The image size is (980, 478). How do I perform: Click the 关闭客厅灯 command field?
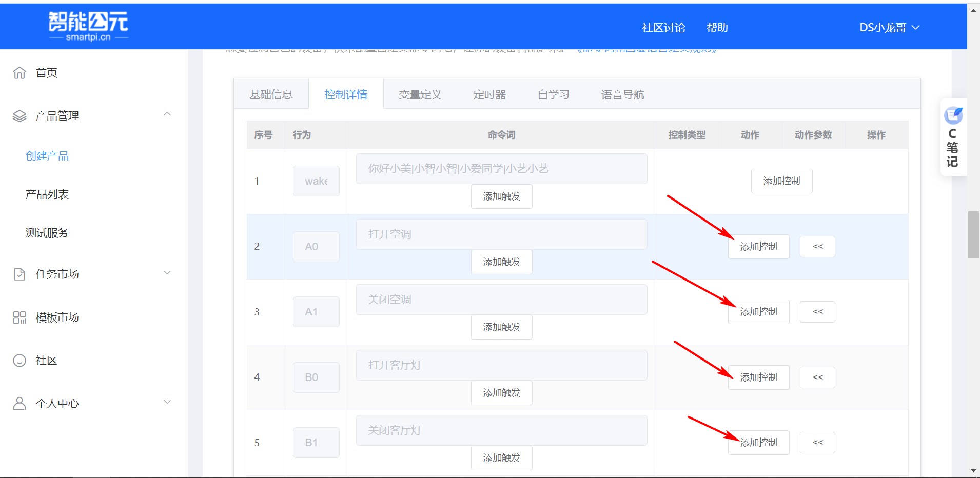point(501,430)
